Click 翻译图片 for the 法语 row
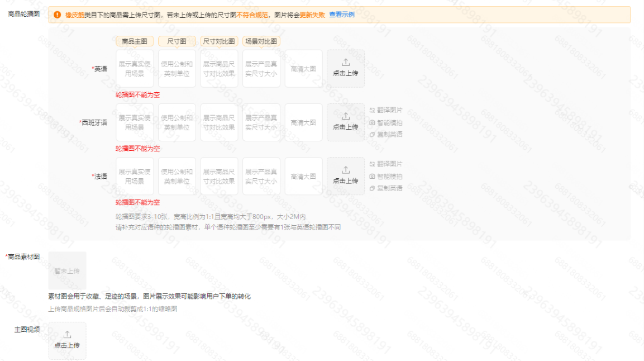Screen dimensions: 644x361 pos(385,164)
